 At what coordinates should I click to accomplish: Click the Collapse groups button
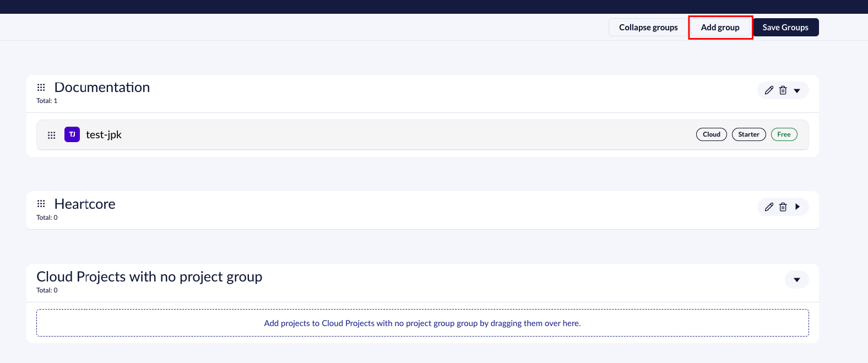(x=648, y=27)
